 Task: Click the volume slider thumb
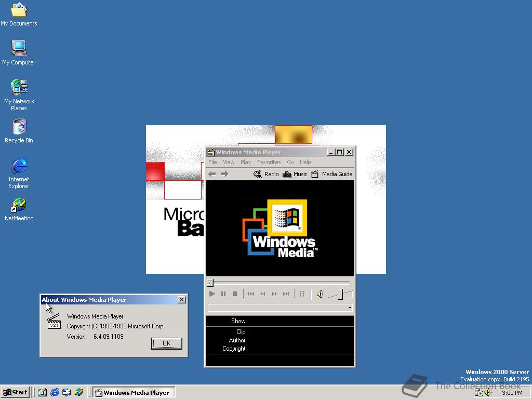pyautogui.click(x=340, y=294)
